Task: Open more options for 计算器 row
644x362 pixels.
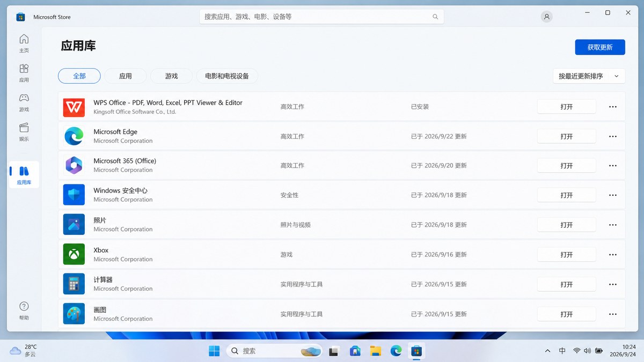Action: [x=613, y=284]
